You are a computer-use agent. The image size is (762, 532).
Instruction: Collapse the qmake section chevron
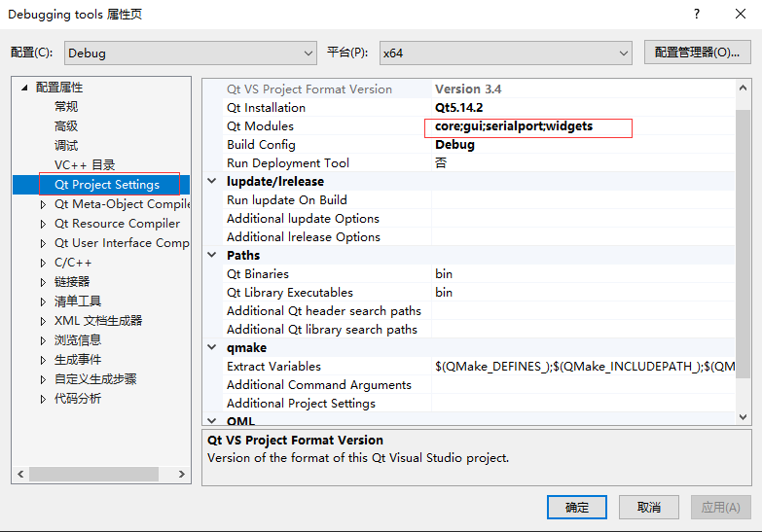click(x=212, y=347)
